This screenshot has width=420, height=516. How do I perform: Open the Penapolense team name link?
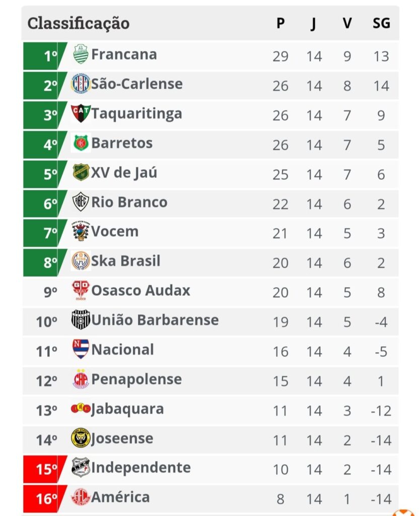(136, 379)
